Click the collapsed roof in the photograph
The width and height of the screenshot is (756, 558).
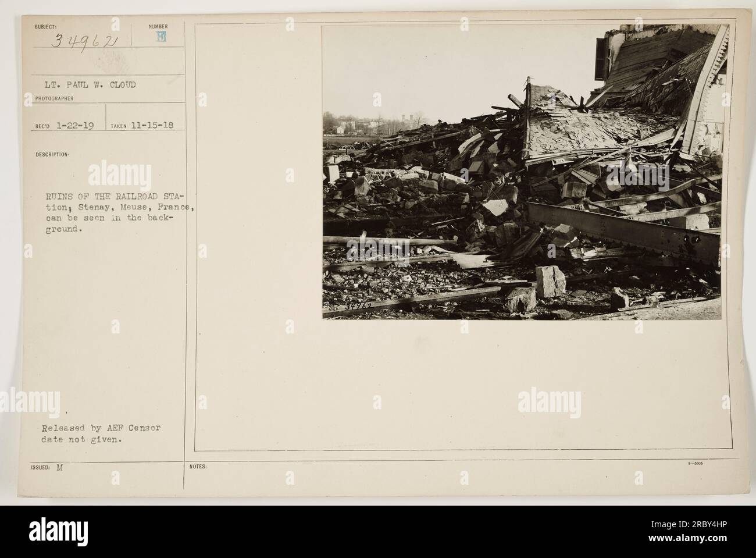click(599, 119)
